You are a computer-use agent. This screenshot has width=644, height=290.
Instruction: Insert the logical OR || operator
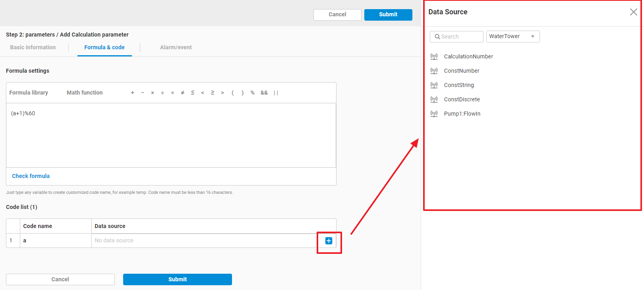(x=276, y=93)
